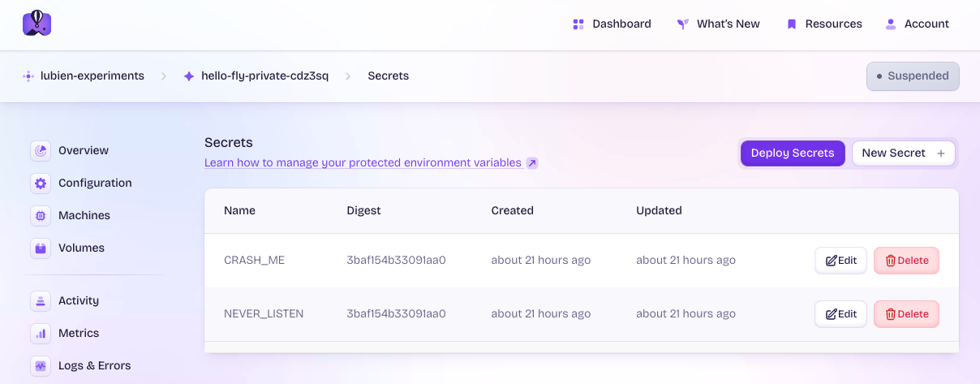
Task: Click the Suspended status badge
Action: [x=913, y=76]
